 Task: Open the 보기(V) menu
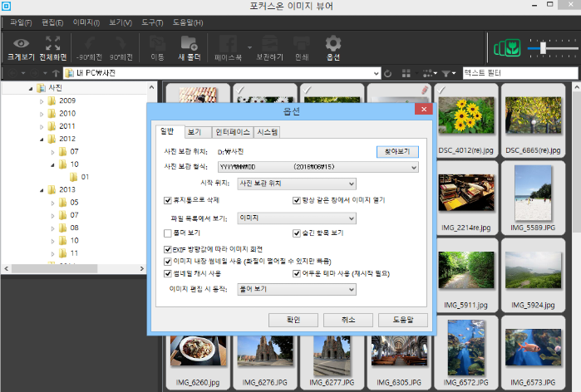121,22
